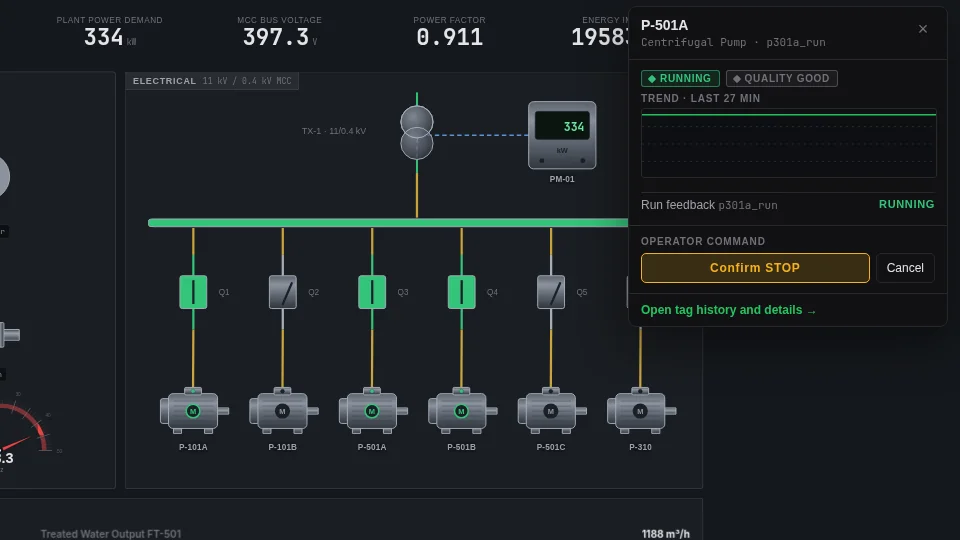Toggle the open Q5 breaker
960x540 pixels.
[x=550, y=292]
